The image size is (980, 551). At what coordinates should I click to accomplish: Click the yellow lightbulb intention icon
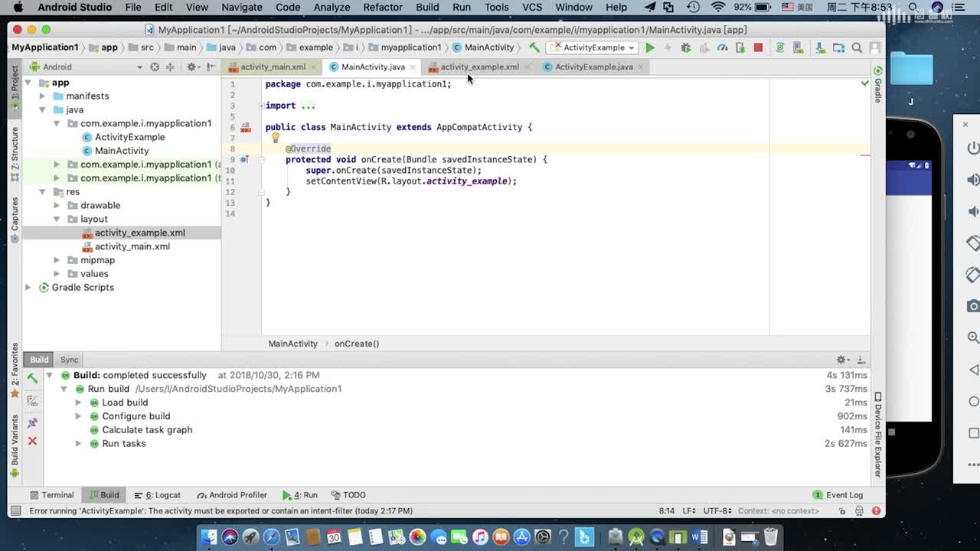point(276,138)
